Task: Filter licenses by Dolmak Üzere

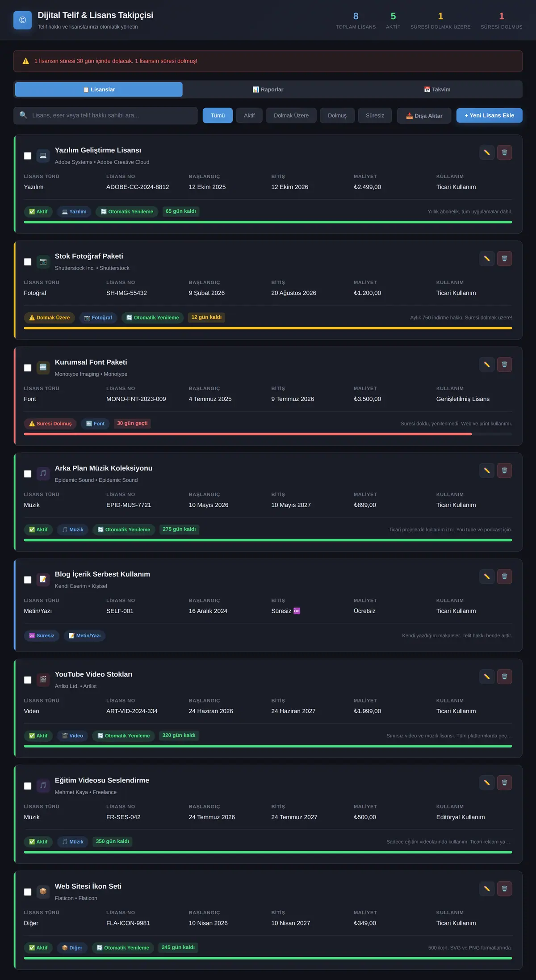Action: pyautogui.click(x=291, y=115)
